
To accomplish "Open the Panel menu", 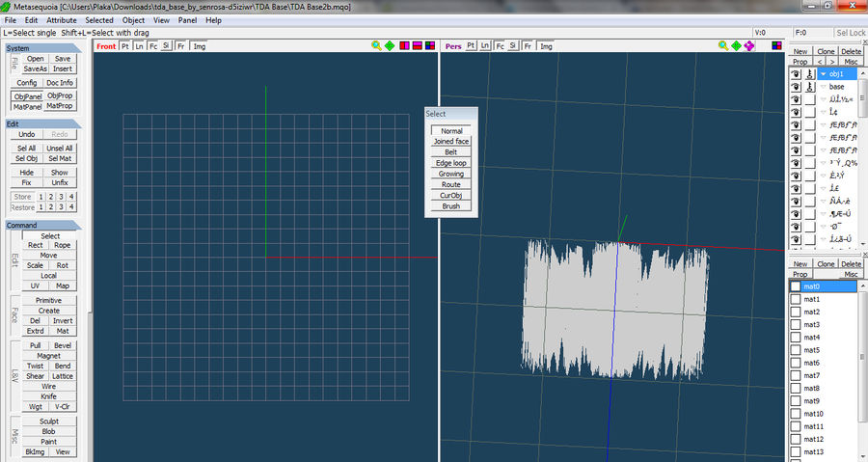I will tap(187, 20).
